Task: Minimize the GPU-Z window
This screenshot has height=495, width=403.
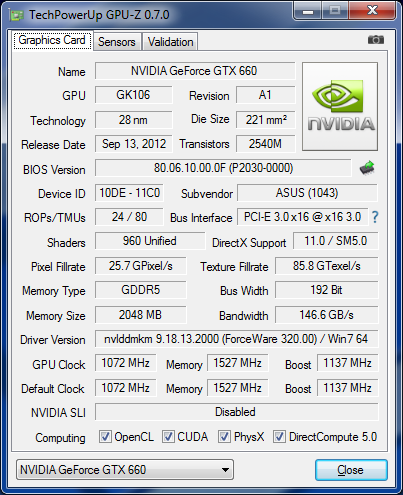Action: pyautogui.click(x=308, y=11)
